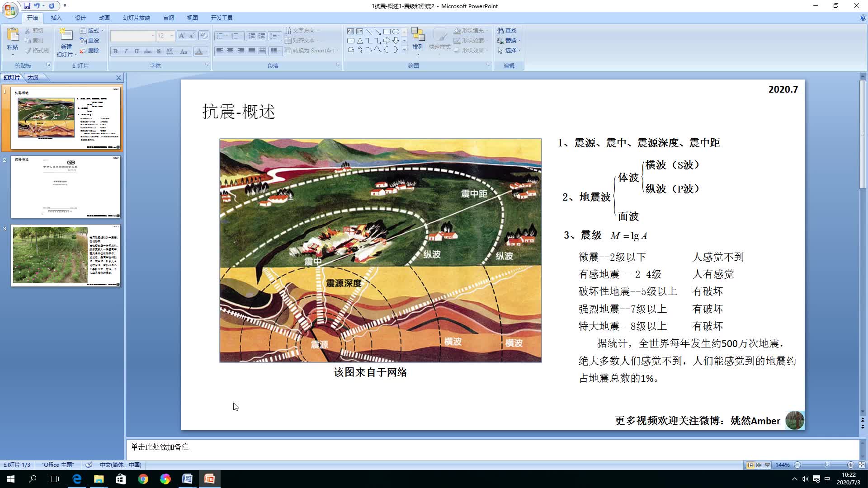Toggle bold formatting

(x=115, y=52)
